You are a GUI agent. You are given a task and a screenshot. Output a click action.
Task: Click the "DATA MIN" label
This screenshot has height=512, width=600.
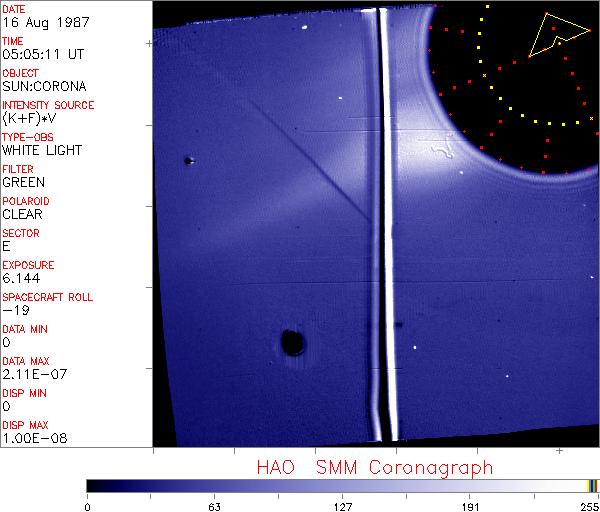[x=25, y=329]
